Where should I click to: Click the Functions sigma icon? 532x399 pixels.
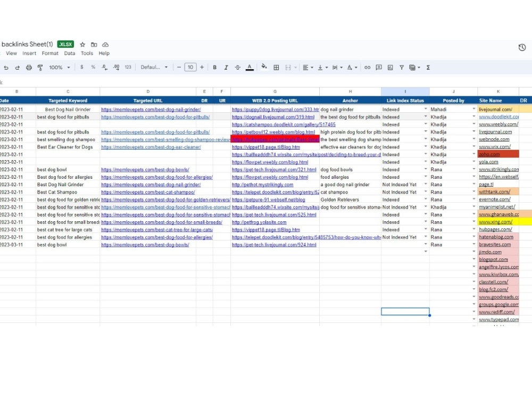(428, 68)
